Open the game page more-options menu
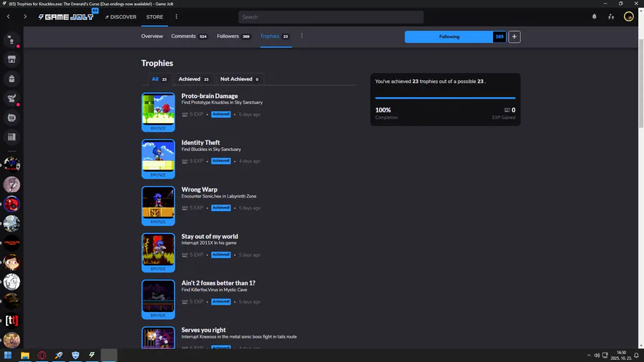Viewport: 644px width, 362px height. point(302,36)
